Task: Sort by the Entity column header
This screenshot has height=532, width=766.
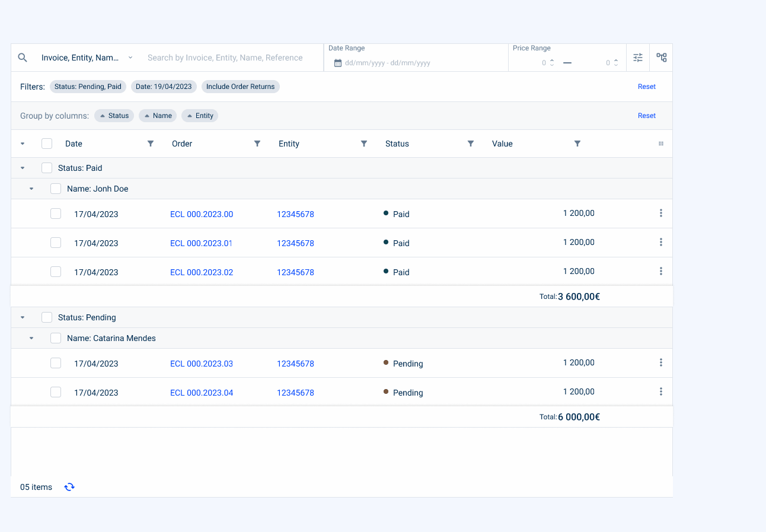Action: (289, 144)
